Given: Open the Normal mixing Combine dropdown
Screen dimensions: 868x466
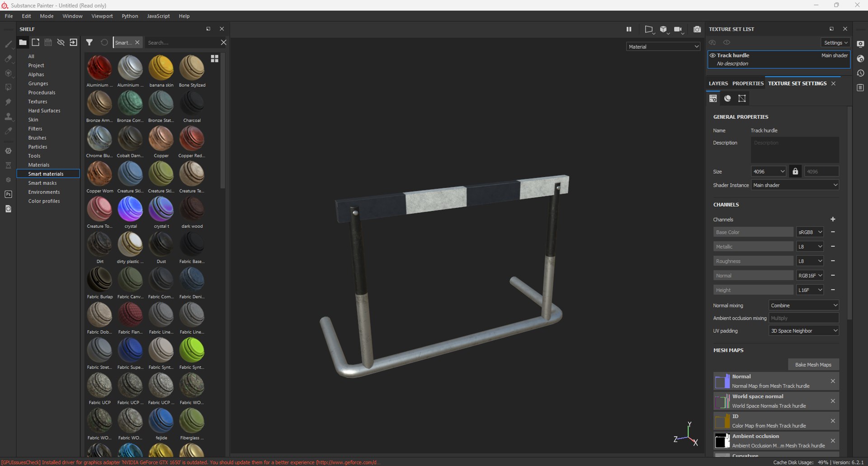Looking at the screenshot, I should pyautogui.click(x=804, y=306).
